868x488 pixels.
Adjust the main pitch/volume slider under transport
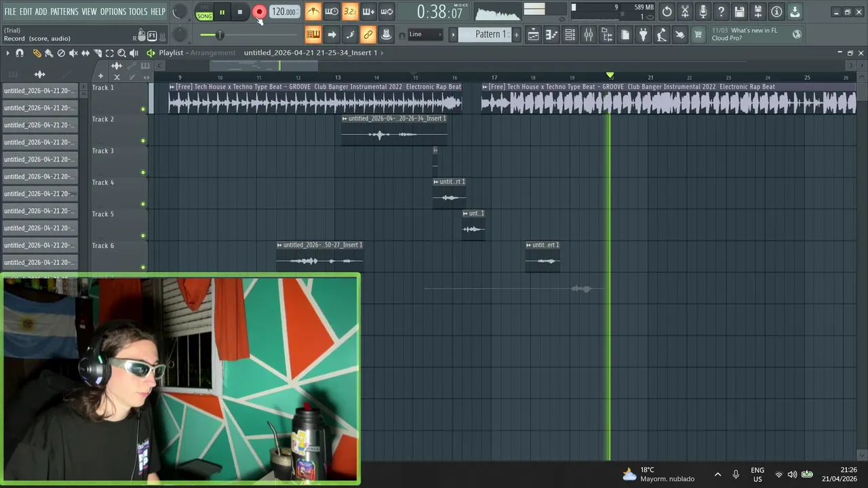point(218,35)
